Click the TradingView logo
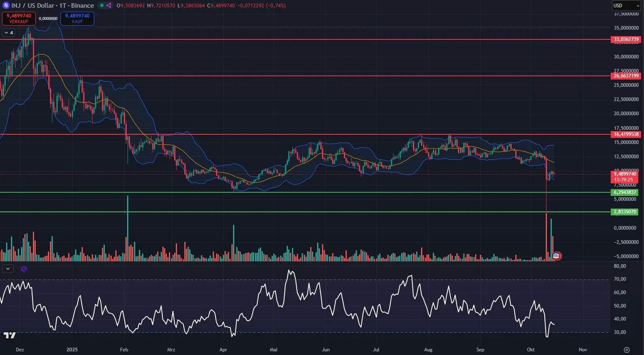 click(9, 335)
